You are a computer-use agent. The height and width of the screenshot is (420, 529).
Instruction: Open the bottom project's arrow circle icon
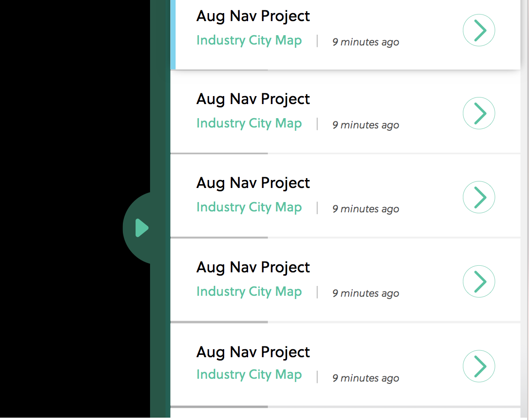(x=479, y=366)
